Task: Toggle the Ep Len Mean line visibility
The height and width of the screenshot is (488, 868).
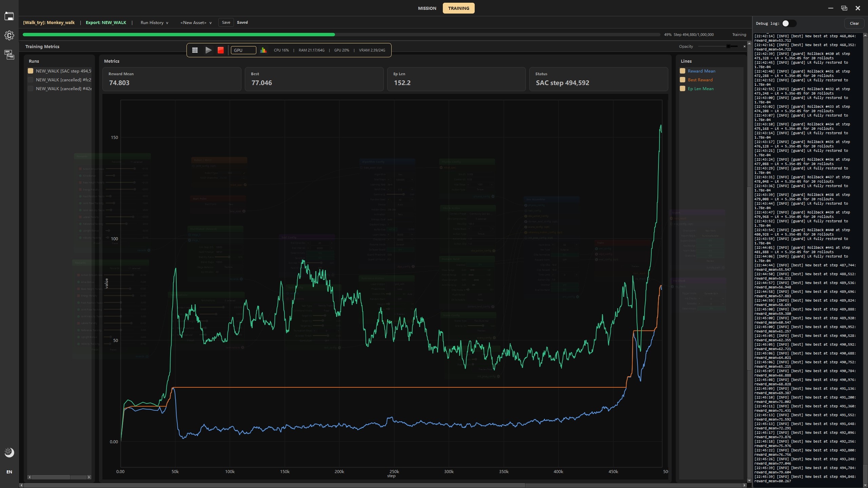Action: pos(683,89)
